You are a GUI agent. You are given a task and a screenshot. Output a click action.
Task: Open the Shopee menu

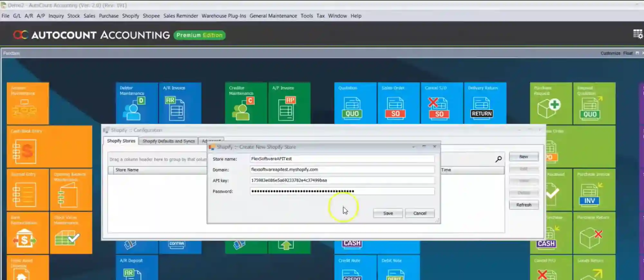click(x=151, y=16)
